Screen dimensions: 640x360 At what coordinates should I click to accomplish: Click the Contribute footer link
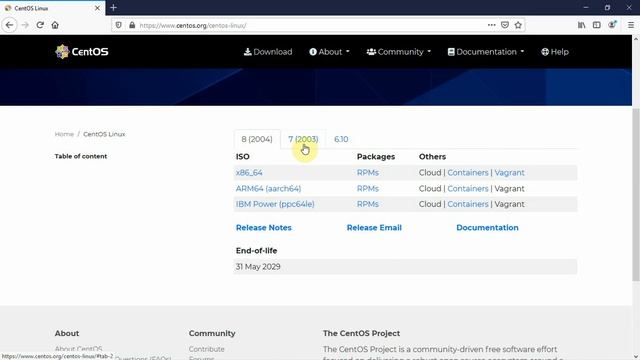pyautogui.click(x=207, y=349)
